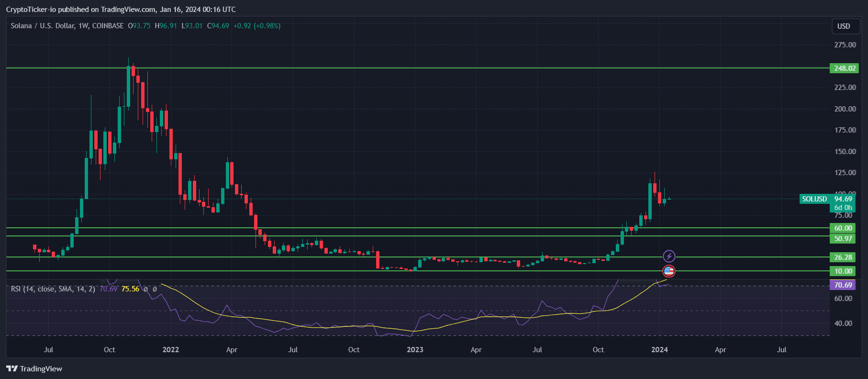Image resolution: width=868 pixels, height=379 pixels.
Task: Click the 26.28 price level label
Action: pyautogui.click(x=843, y=257)
